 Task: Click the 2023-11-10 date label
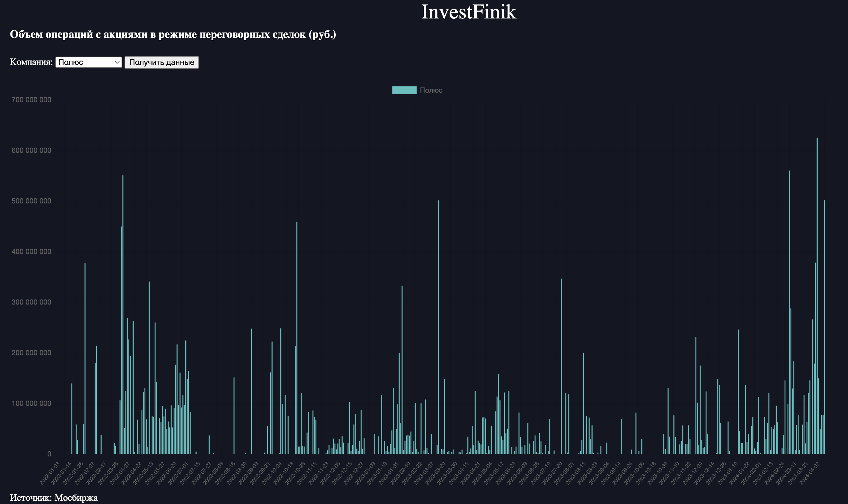[670, 473]
